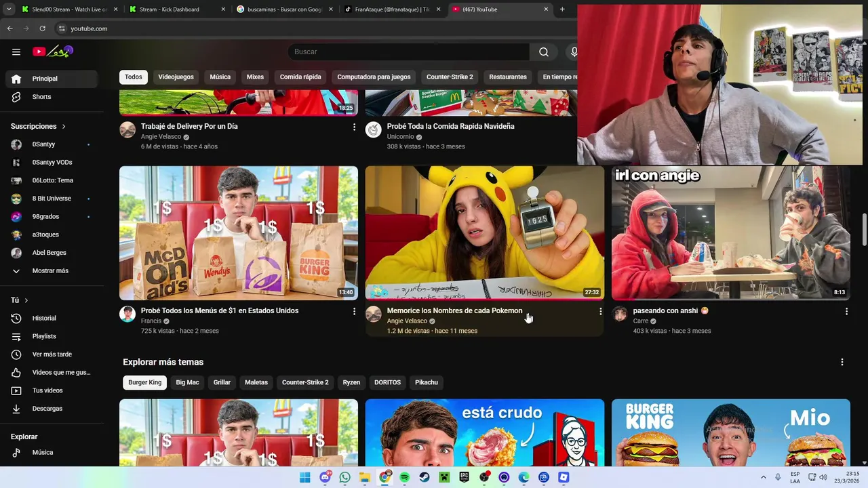
Task: Go to Principal in the sidebar
Action: coord(52,79)
